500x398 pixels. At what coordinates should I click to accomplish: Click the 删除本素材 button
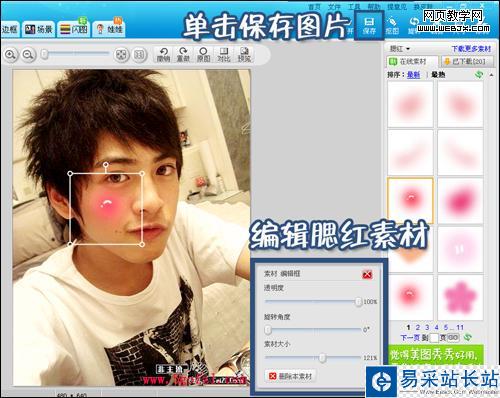291,376
